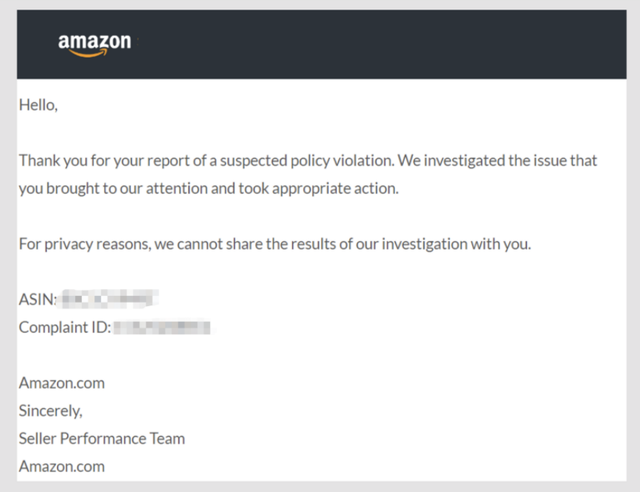Select the blurred Complaint ID value

[162, 327]
